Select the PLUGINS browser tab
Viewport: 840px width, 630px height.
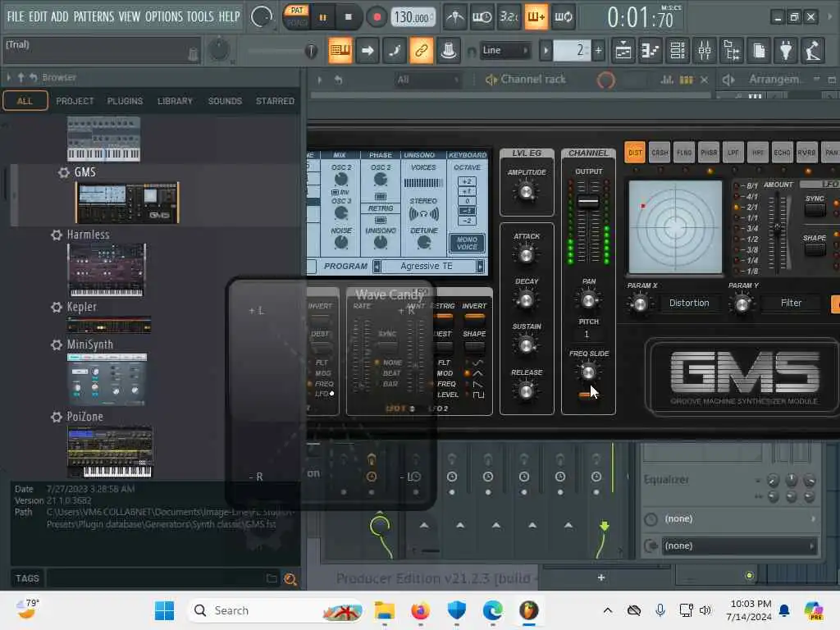(125, 101)
